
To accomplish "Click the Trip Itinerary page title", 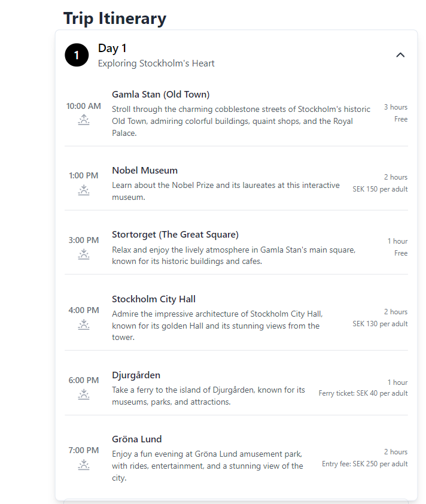I will (x=115, y=19).
